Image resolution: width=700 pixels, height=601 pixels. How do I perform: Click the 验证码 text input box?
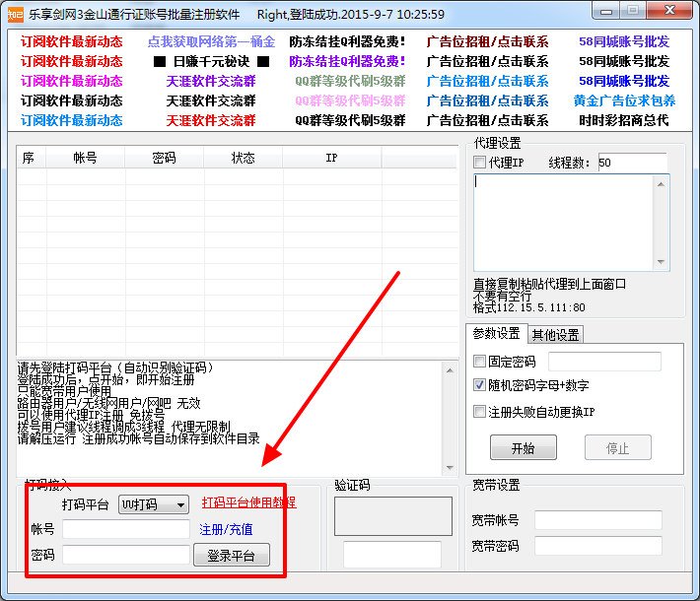[392, 554]
